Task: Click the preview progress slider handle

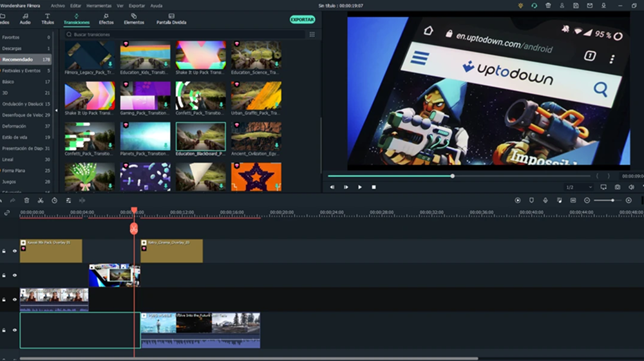Action: coord(453,176)
